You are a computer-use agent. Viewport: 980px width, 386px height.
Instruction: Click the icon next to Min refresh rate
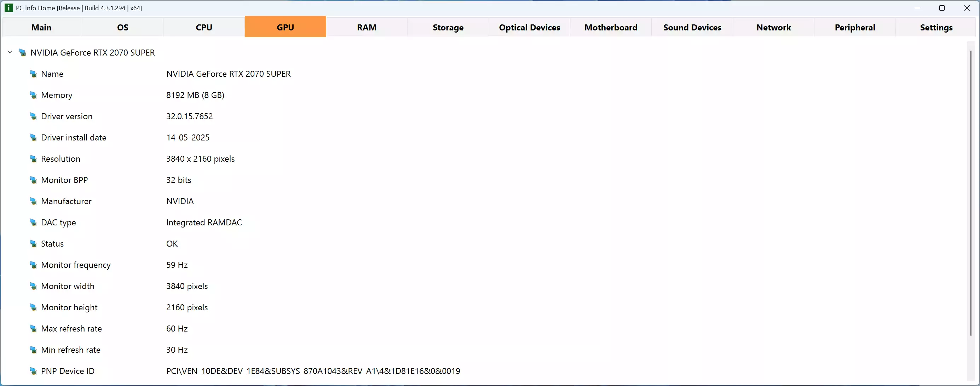tap(34, 350)
